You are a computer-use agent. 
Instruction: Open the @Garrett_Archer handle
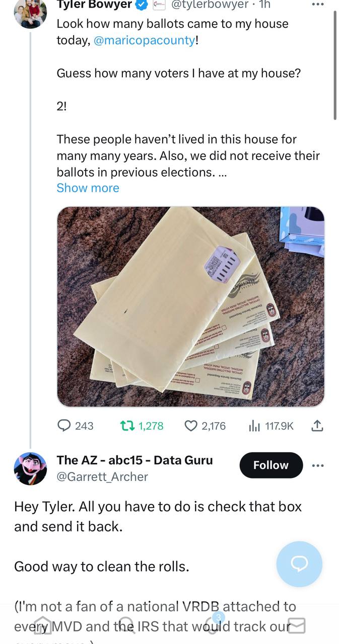pyautogui.click(x=102, y=476)
